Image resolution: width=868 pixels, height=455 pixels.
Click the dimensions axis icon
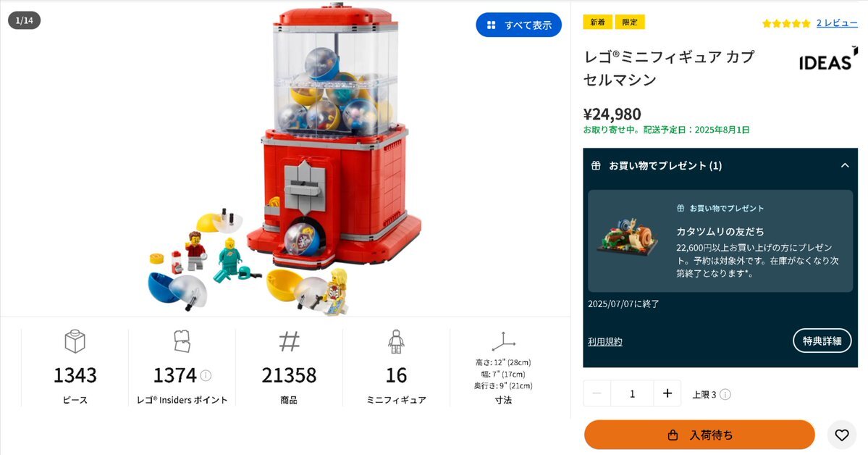coord(502,341)
